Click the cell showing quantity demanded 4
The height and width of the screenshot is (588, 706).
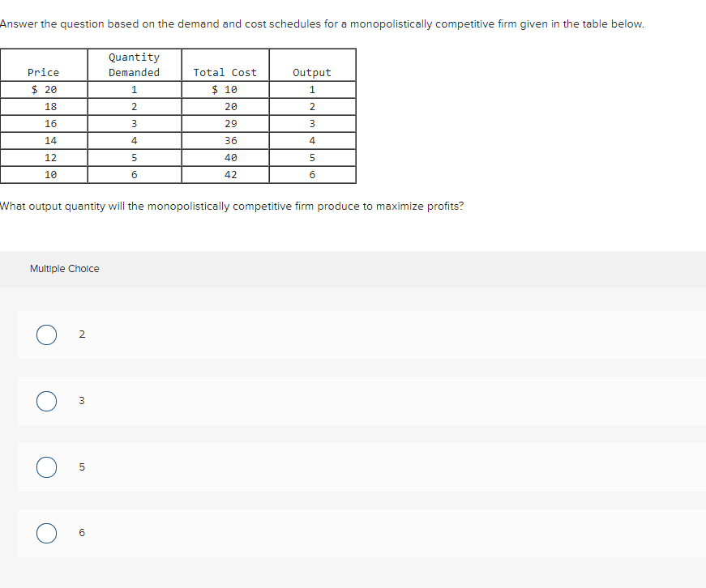[134, 140]
